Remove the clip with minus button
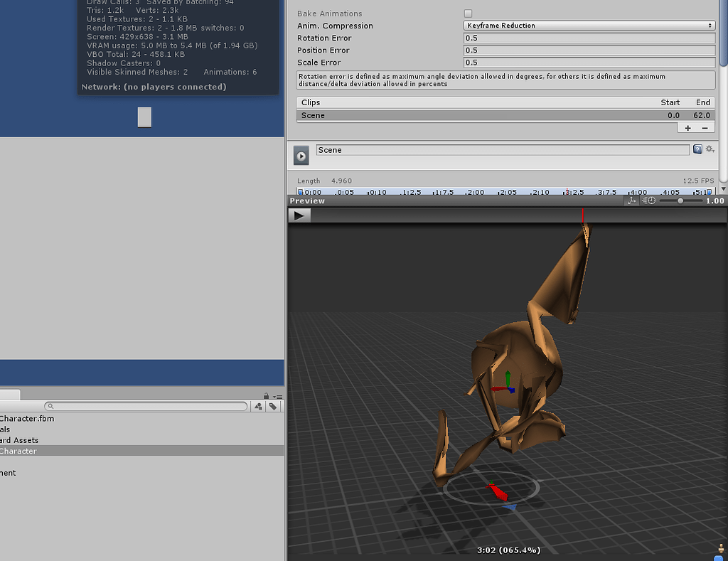 (x=705, y=128)
